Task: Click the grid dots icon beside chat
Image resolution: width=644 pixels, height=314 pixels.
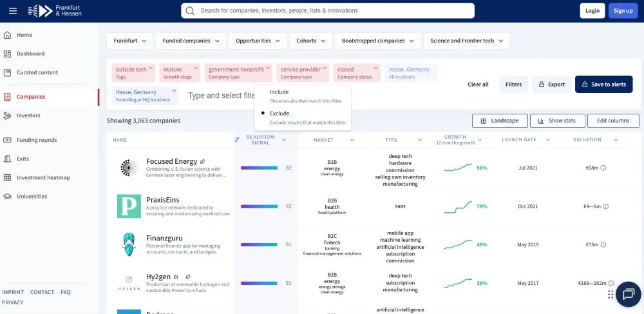Action: 611,294
